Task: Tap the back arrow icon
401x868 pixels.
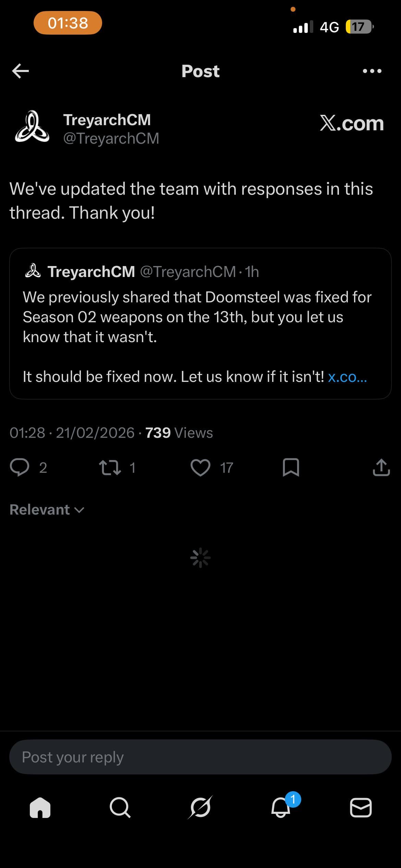Action: click(20, 71)
